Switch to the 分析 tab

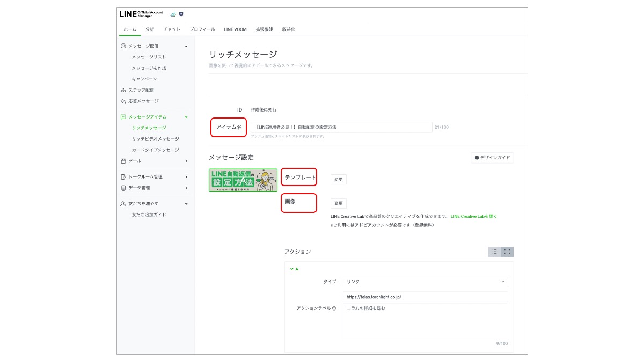coord(150,29)
